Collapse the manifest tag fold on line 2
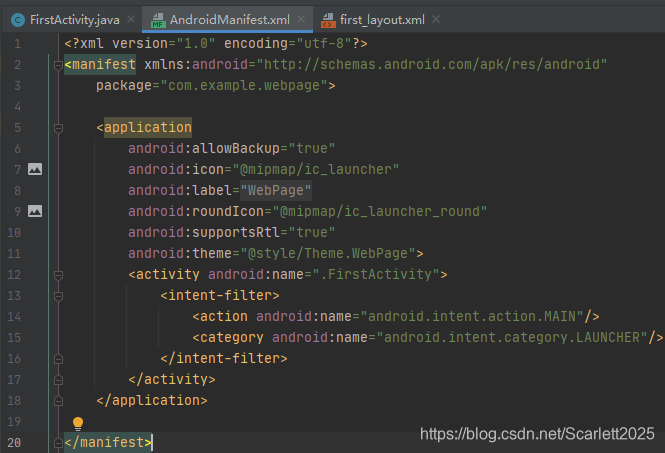Image resolution: width=665 pixels, height=453 pixels. [59, 65]
